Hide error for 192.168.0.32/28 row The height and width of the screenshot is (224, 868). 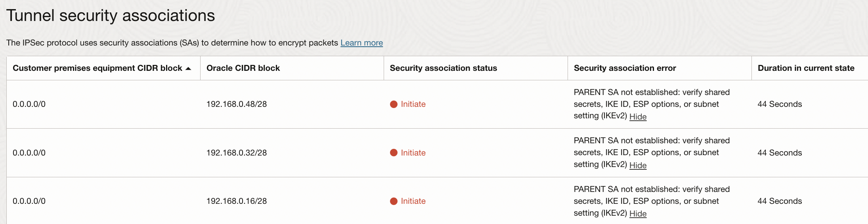coord(638,165)
